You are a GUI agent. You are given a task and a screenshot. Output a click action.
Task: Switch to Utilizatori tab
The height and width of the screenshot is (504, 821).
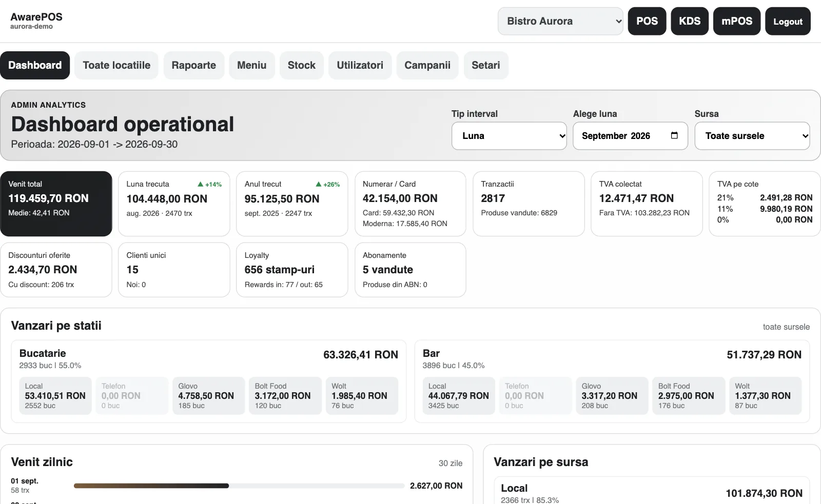coord(360,65)
